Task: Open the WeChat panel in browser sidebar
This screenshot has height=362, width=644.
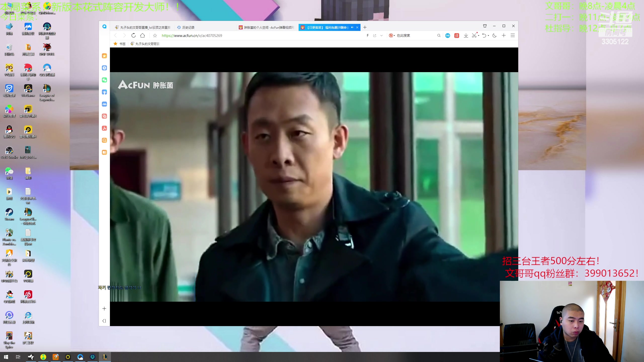Action: point(104,80)
